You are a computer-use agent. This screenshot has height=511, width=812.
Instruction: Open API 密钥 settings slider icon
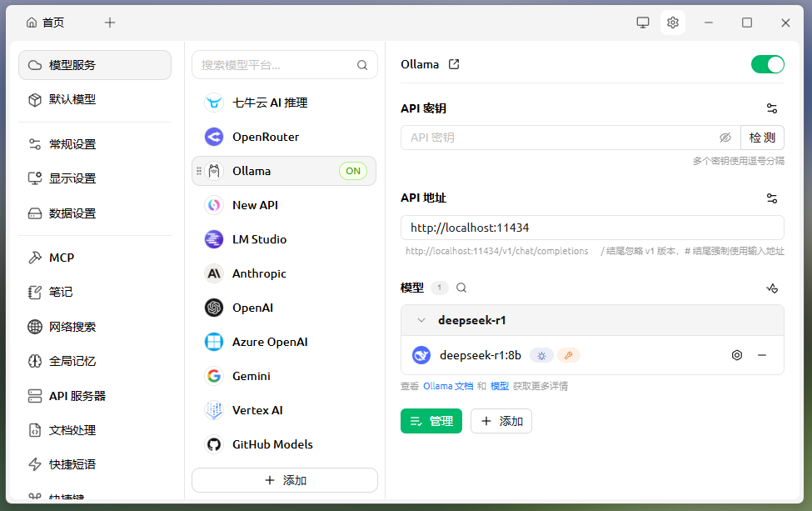tap(772, 108)
